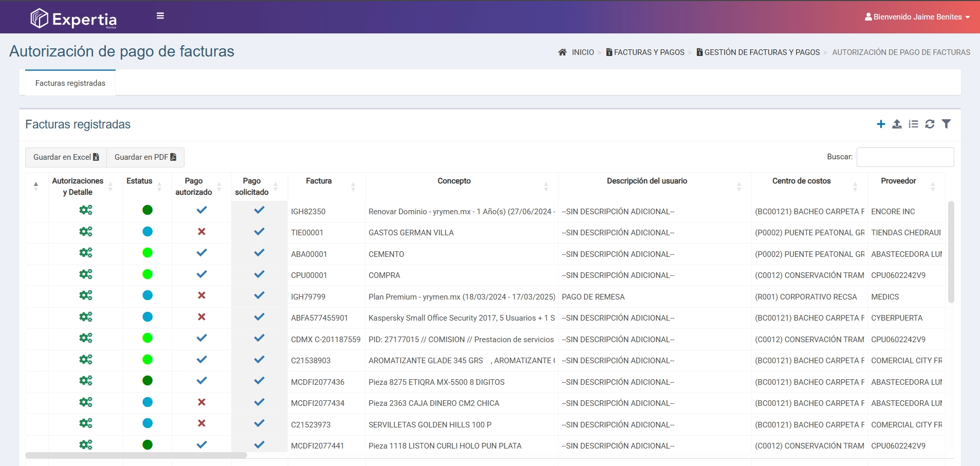Click the upload icon in table toolbar
Image resolution: width=980 pixels, height=466 pixels.
point(897,124)
